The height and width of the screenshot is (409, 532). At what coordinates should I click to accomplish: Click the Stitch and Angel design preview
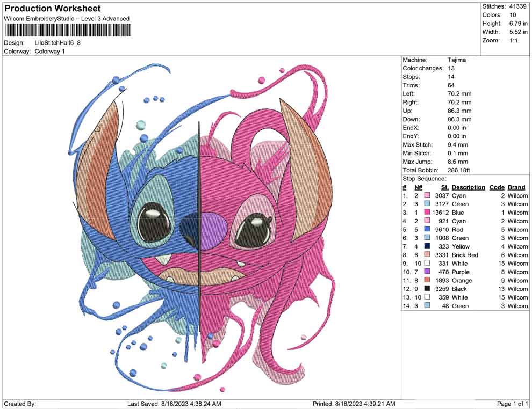[x=203, y=228]
